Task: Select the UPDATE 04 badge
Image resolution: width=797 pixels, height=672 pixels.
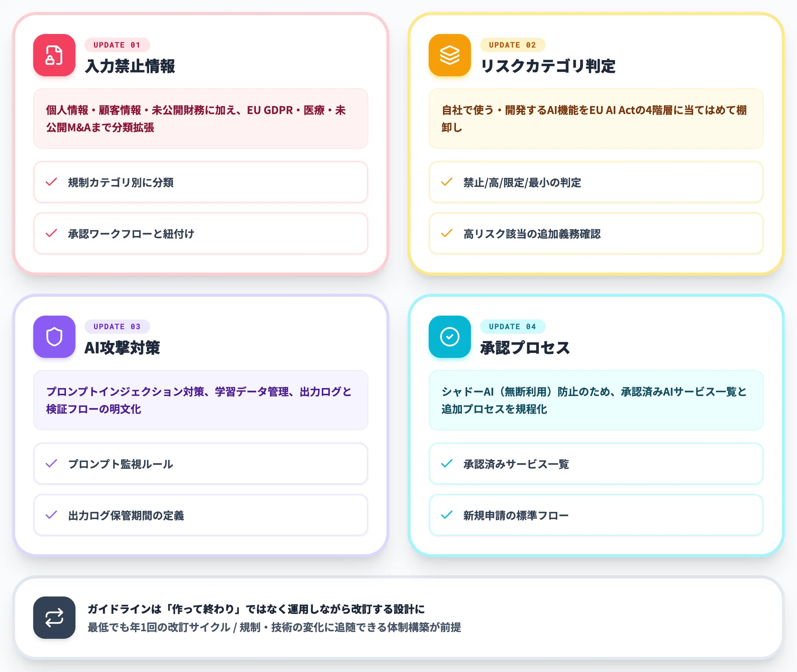Action: pyautogui.click(x=512, y=327)
